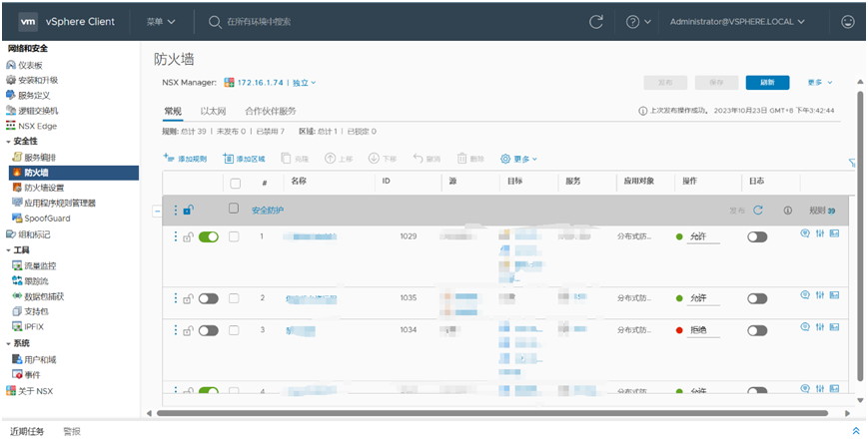868x442 pixels.
Task: Enable rule 3 with its toggle
Action: pos(209,330)
